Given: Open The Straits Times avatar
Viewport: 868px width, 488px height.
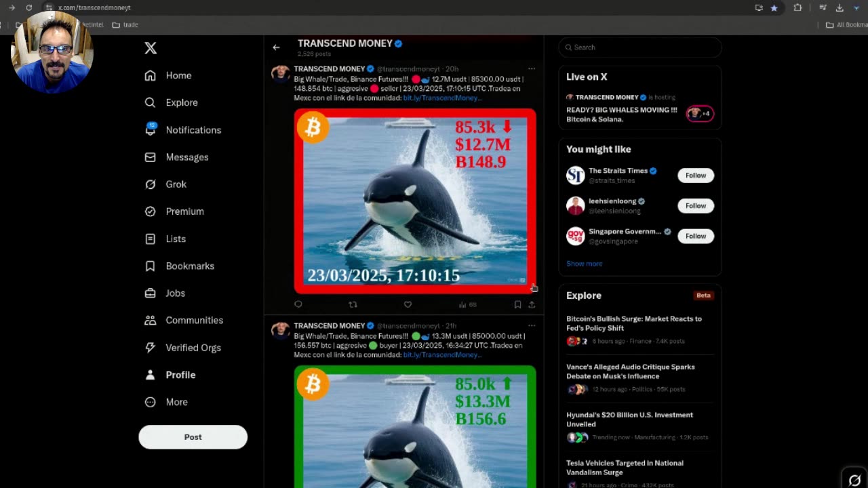Looking at the screenshot, I should coord(576,176).
